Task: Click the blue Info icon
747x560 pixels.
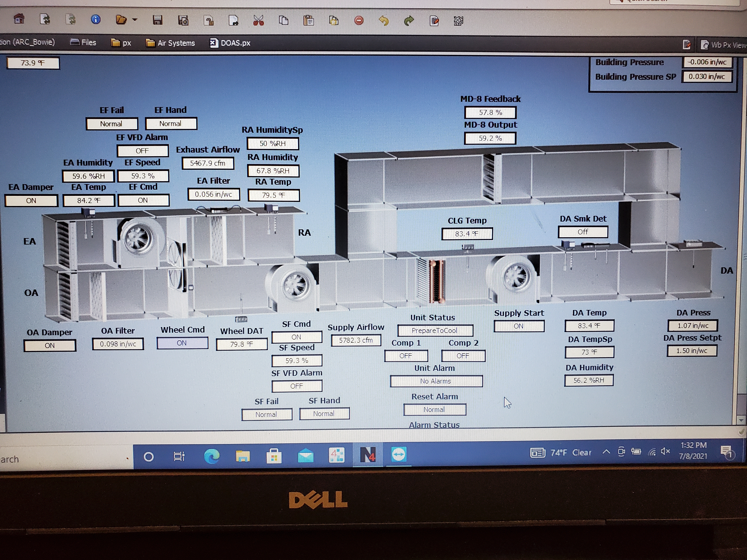Action: [96, 19]
